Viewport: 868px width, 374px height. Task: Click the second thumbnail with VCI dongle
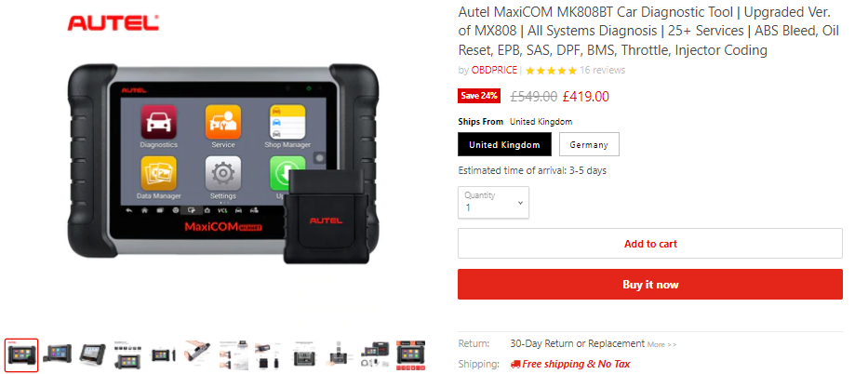58,354
